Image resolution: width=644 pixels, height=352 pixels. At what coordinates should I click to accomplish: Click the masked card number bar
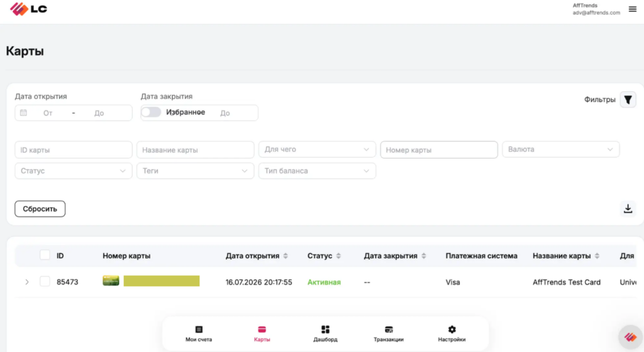[162, 281]
